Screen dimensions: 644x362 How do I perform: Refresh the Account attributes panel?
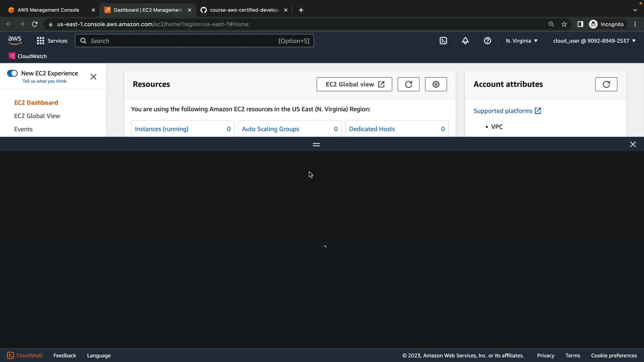pyautogui.click(x=606, y=84)
